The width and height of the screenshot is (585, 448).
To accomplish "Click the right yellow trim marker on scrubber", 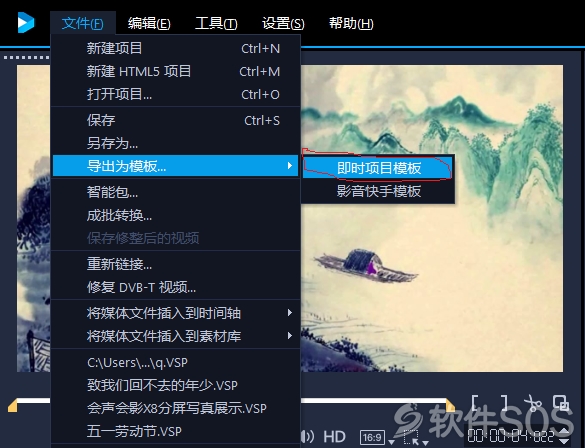I will [x=450, y=404].
